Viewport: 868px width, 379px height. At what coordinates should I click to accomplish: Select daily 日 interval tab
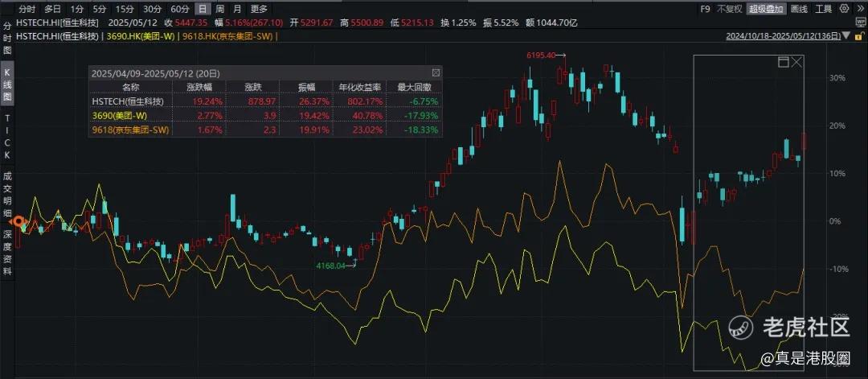[203, 9]
